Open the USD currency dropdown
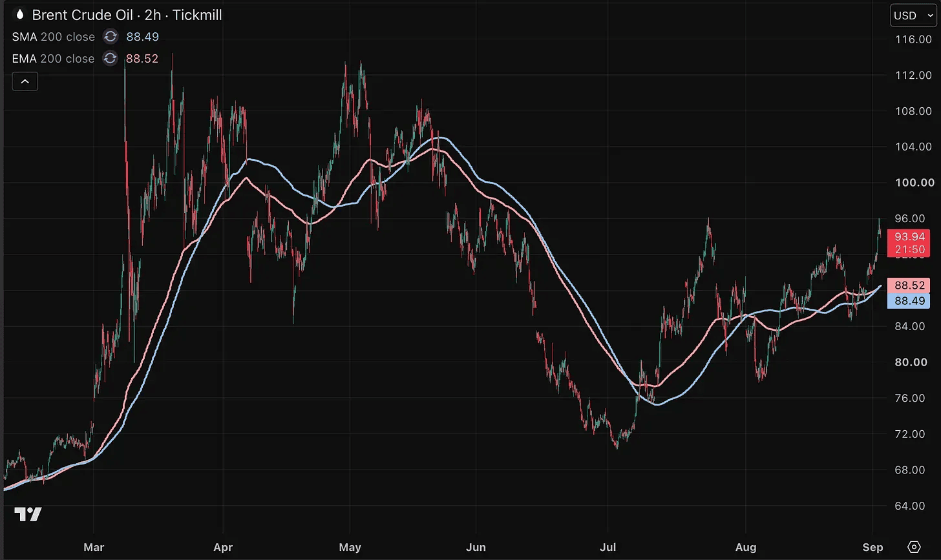 pyautogui.click(x=913, y=16)
